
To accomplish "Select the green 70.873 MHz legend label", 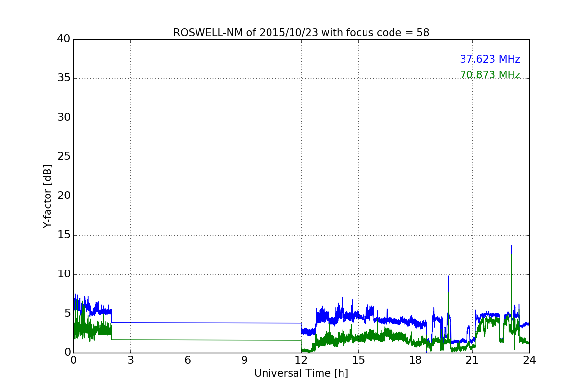I will [490, 75].
